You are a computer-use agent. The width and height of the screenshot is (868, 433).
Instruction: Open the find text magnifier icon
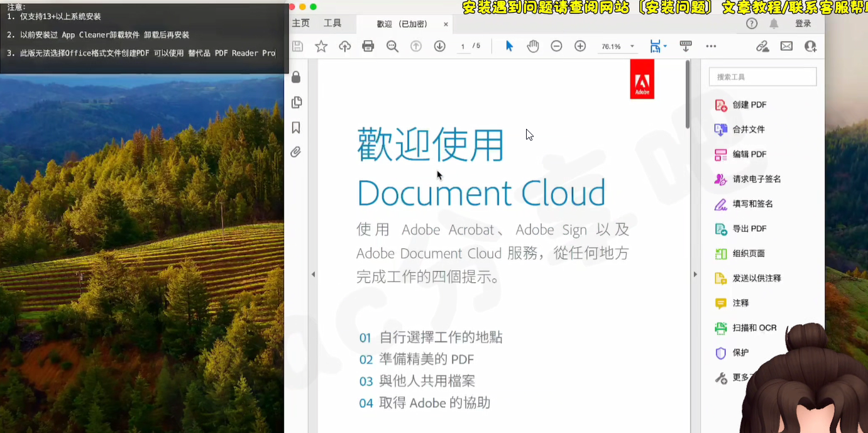(392, 46)
